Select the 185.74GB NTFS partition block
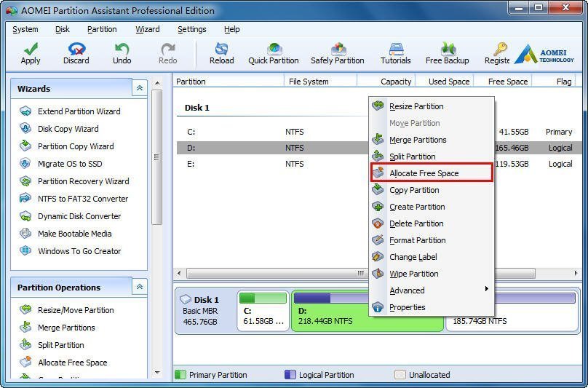 click(x=512, y=312)
